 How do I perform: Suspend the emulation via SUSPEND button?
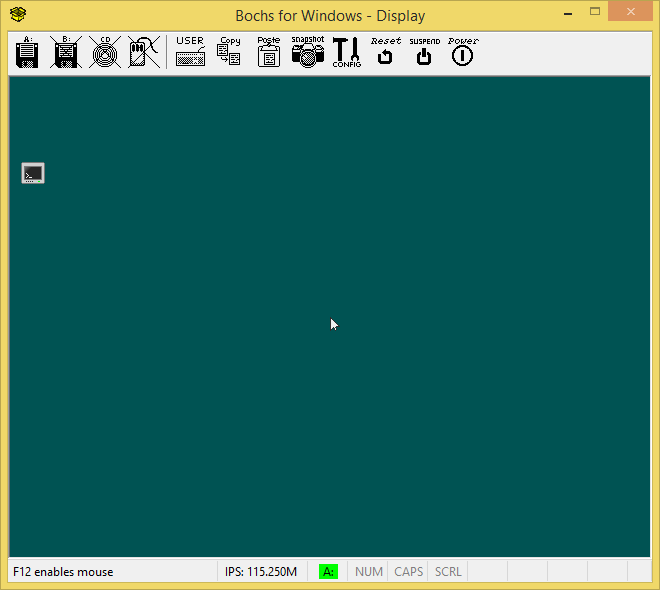coord(424,53)
